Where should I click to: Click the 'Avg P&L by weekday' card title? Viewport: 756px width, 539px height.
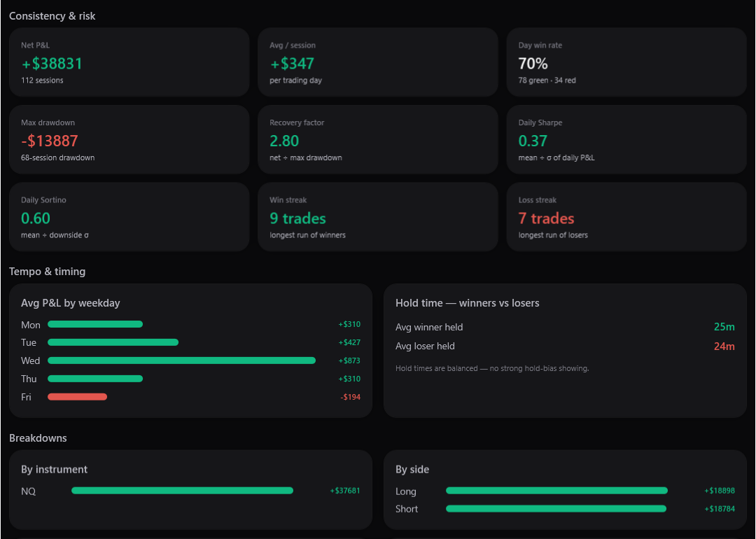(71, 303)
